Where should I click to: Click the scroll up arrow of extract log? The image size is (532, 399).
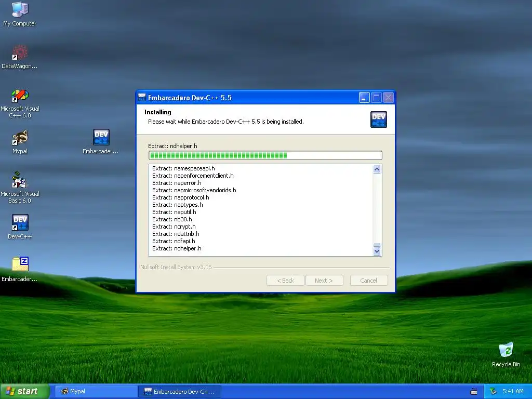coord(377,169)
